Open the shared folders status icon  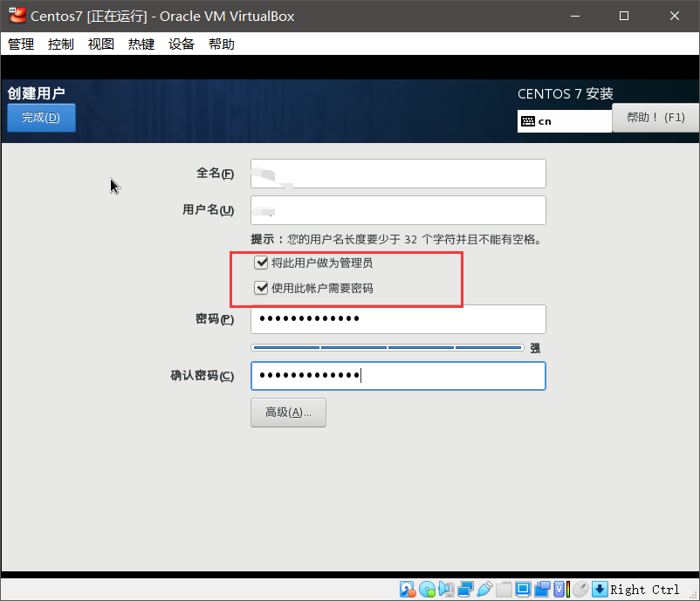click(504, 589)
